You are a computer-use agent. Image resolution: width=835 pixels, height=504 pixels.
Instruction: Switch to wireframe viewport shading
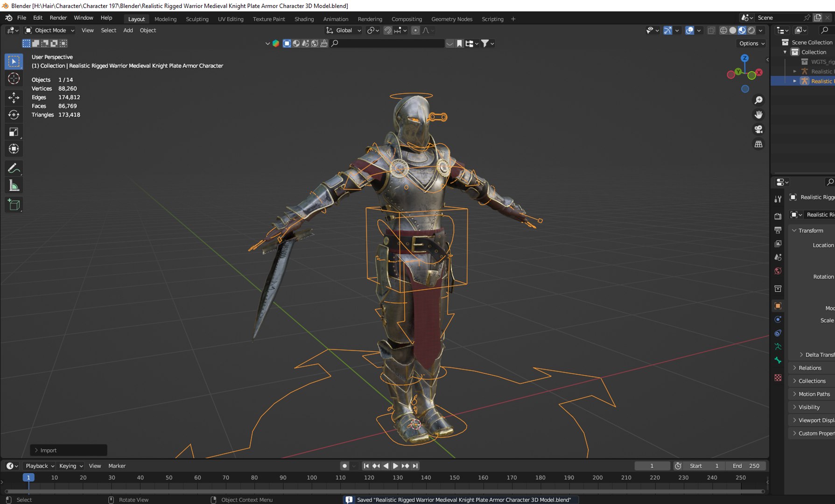[x=723, y=30]
